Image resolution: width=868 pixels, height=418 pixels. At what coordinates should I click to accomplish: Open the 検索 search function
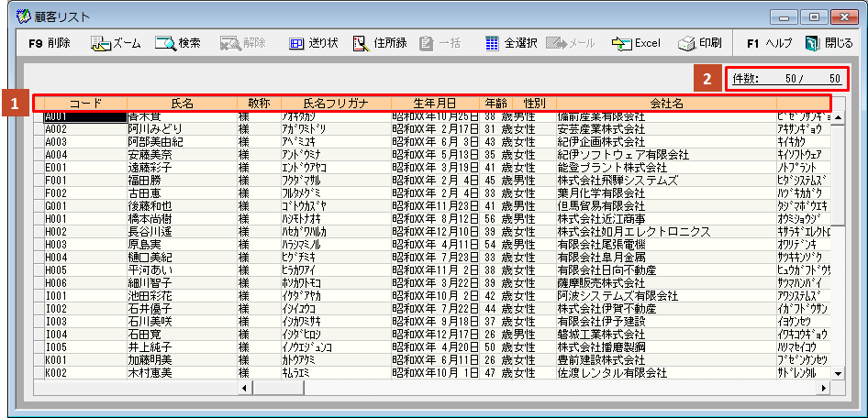click(178, 43)
